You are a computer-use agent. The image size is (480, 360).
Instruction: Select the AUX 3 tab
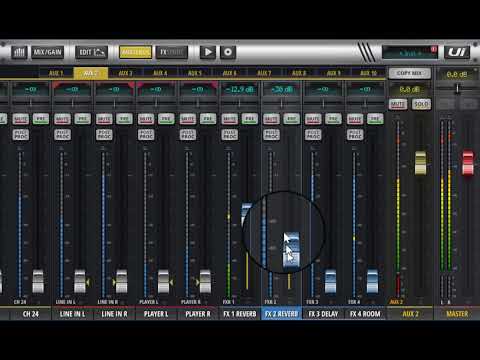tap(125, 73)
